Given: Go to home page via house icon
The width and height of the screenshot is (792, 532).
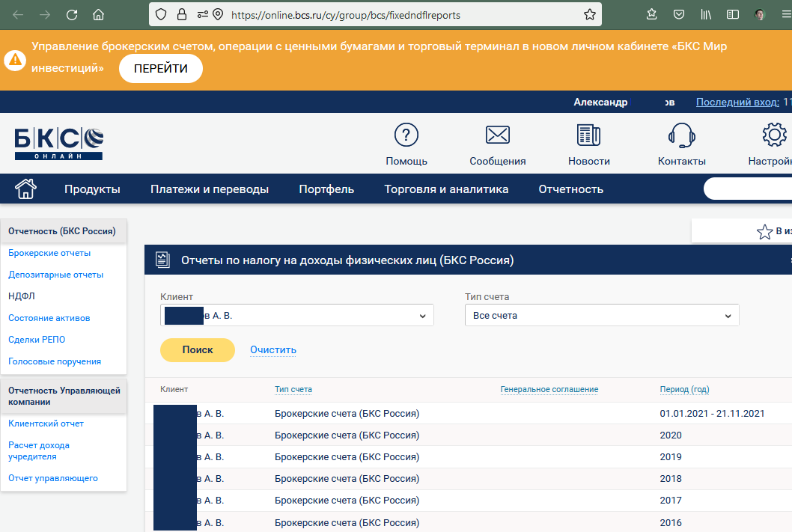Looking at the screenshot, I should coord(25,189).
